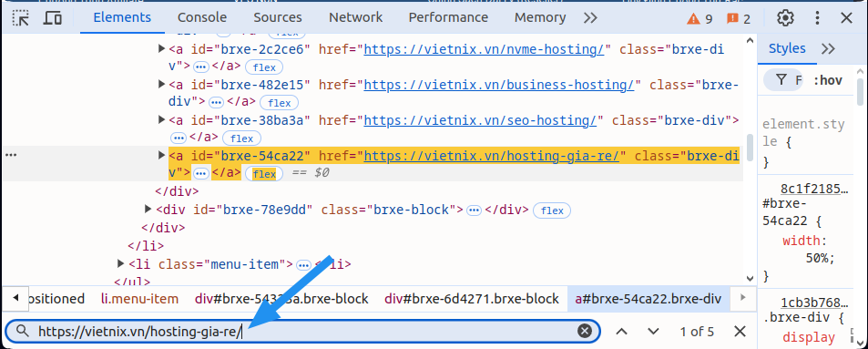Show more DevTools panels chevron
Screen dimensions: 868x349
point(590,17)
